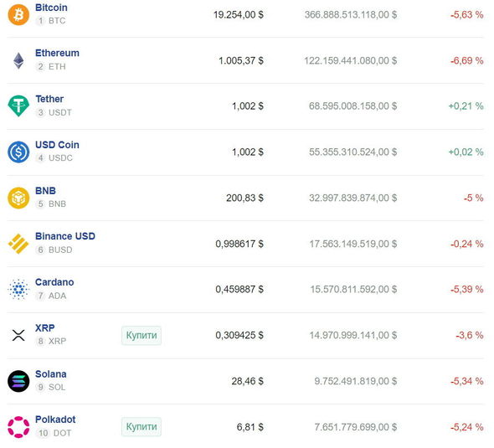
Task: Click the blue USD Coin logo
Action: 18,152
